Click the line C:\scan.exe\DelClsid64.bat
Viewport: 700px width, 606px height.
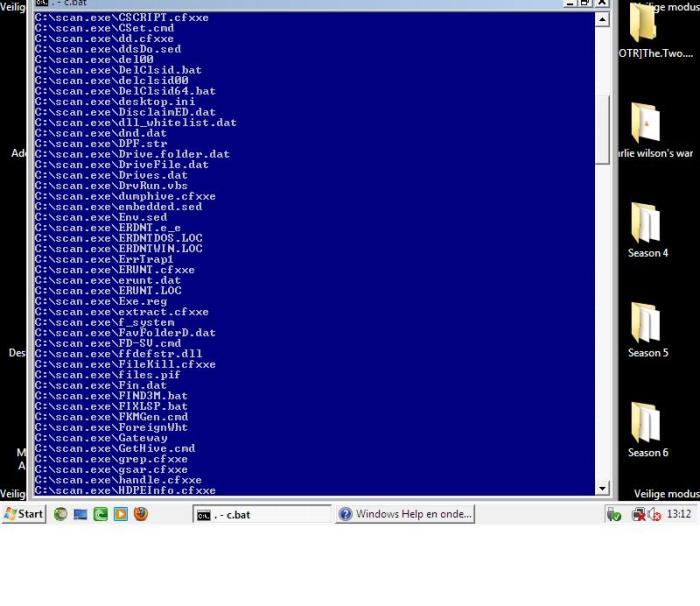pyautogui.click(x=125, y=91)
